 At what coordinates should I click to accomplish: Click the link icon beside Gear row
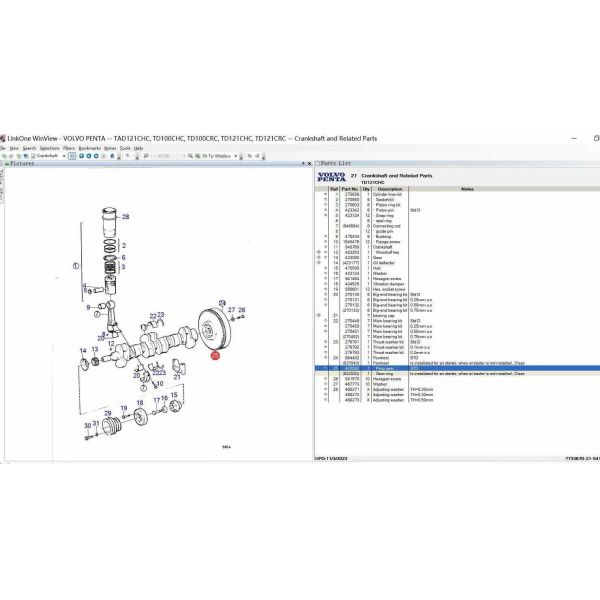(319, 258)
